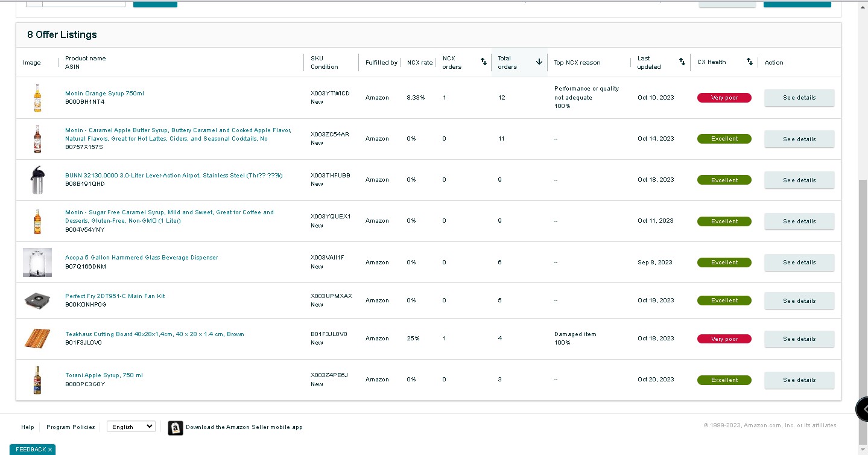This screenshot has width=868, height=455.
Task: Open Monin Orange Syrup 750ml product link
Action: click(104, 94)
